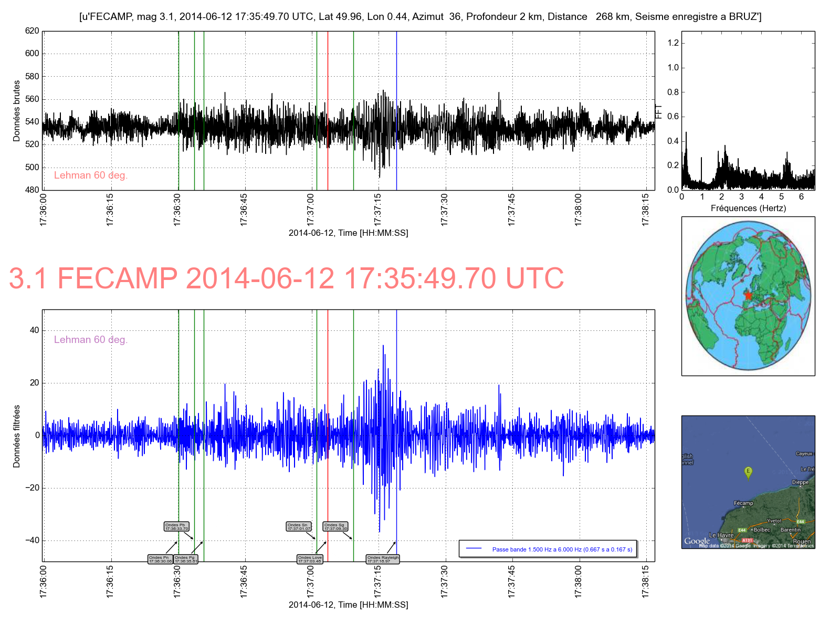Click the Ondes Love annotation box
The height and width of the screenshot is (624, 840).
(x=310, y=559)
